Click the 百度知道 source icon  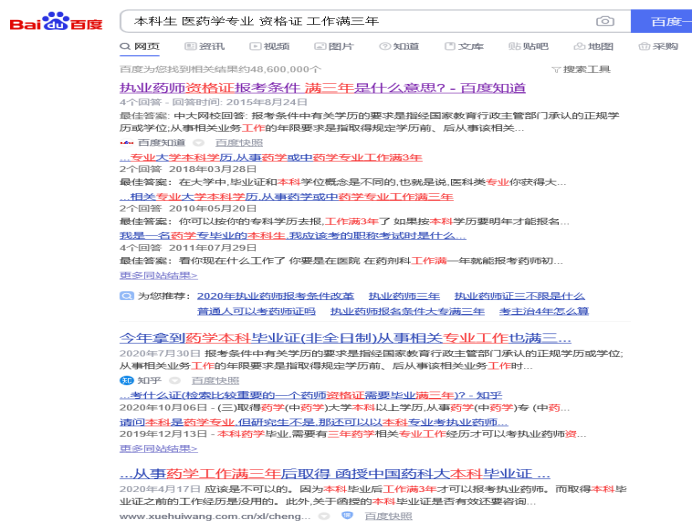127,143
